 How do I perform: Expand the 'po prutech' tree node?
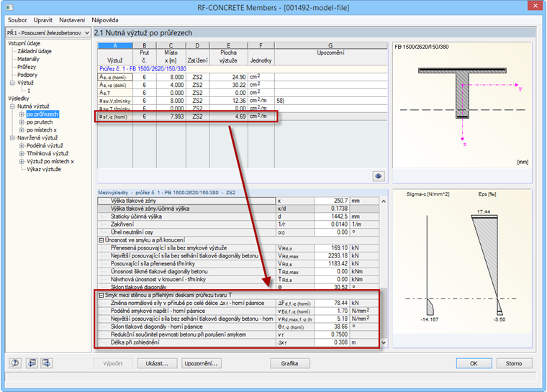[22, 122]
